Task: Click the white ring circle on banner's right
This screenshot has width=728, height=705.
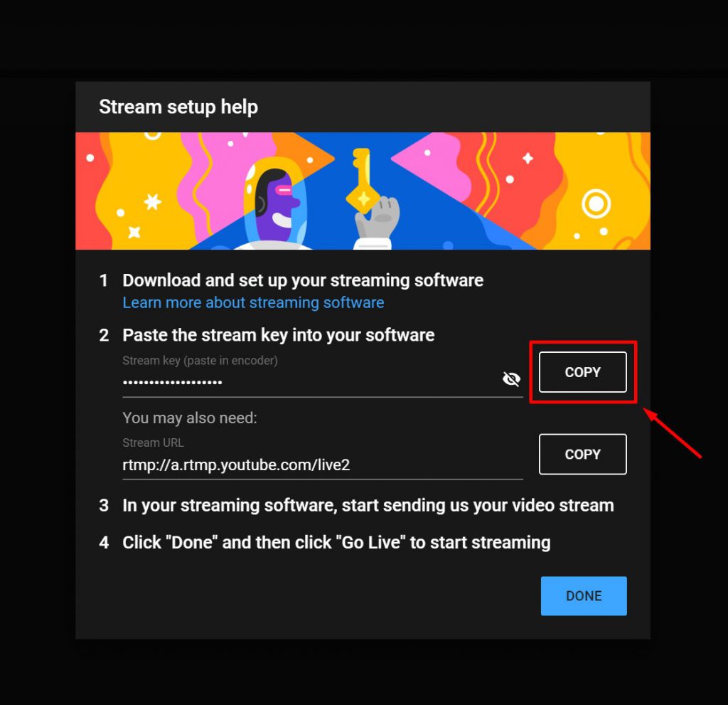Action: pyautogui.click(x=596, y=203)
